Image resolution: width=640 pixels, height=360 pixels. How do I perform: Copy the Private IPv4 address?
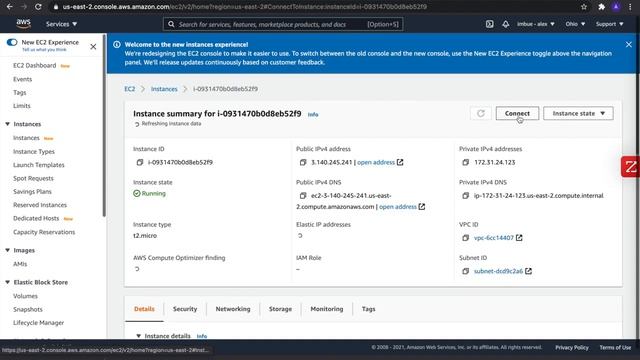pos(466,162)
